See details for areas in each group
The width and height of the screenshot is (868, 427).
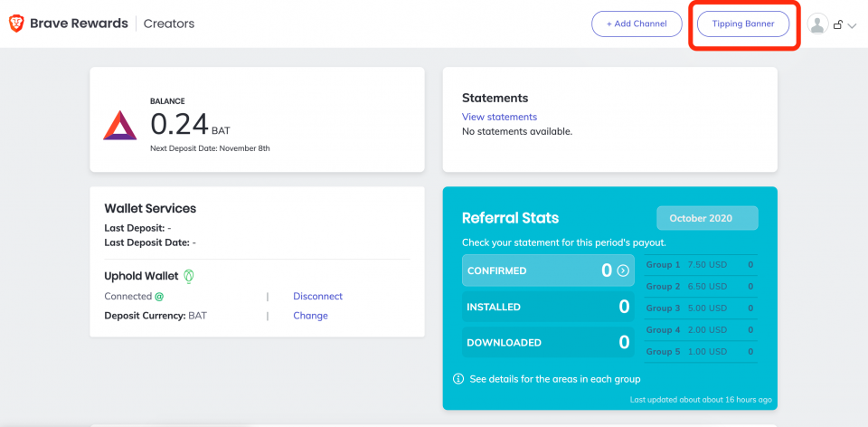coord(554,379)
